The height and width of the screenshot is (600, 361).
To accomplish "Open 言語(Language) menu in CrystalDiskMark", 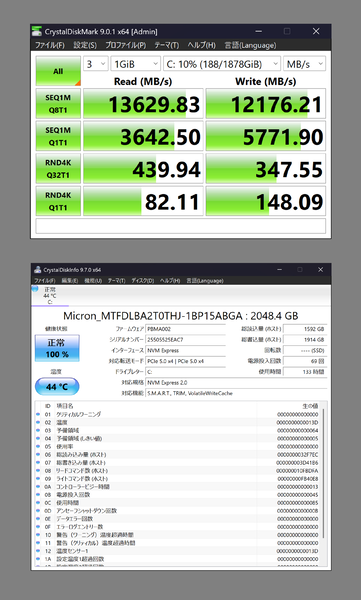I will 250,45.
